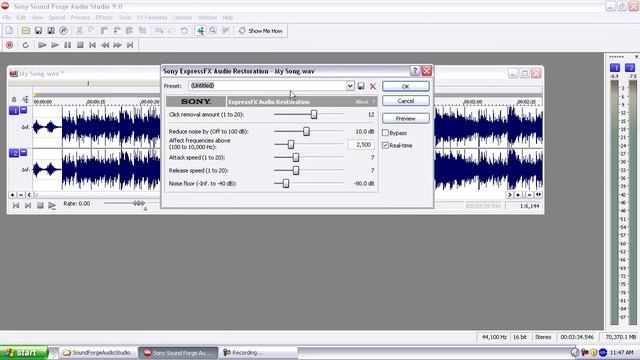This screenshot has height=360, width=640.
Task: Click the Reduce noise by slider handle
Action: [306, 131]
